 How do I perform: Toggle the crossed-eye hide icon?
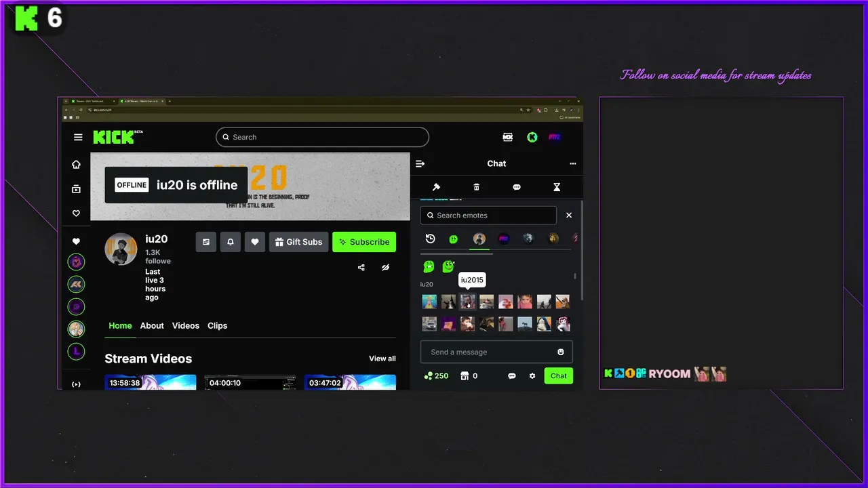385,268
